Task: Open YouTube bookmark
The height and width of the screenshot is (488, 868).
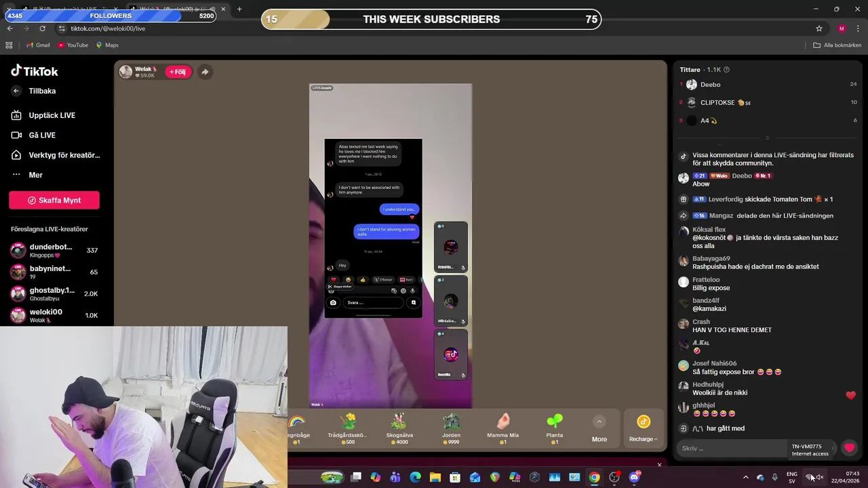Action: [x=73, y=45]
